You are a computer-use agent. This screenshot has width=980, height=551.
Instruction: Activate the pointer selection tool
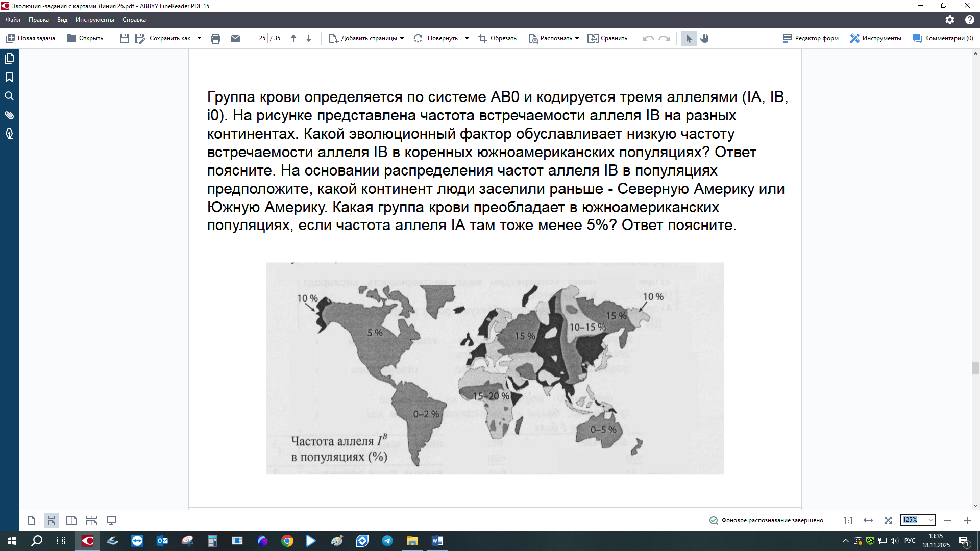(x=689, y=38)
